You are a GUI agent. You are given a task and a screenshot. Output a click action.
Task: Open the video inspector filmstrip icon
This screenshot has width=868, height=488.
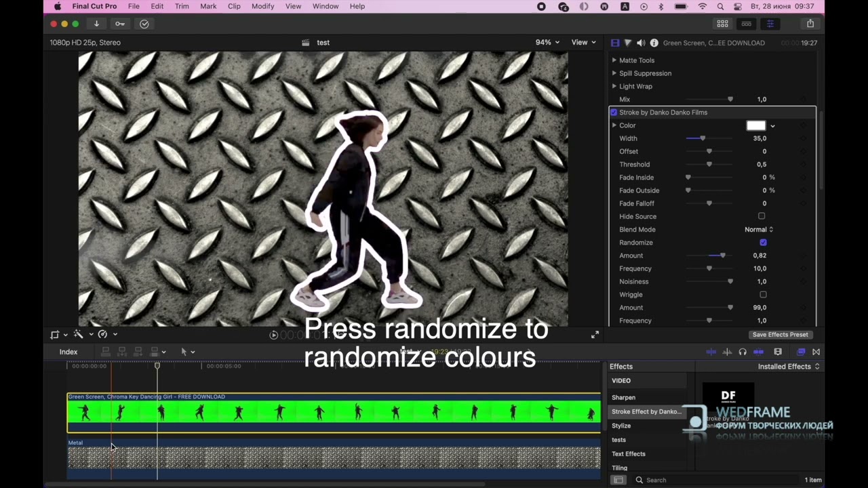pos(615,43)
